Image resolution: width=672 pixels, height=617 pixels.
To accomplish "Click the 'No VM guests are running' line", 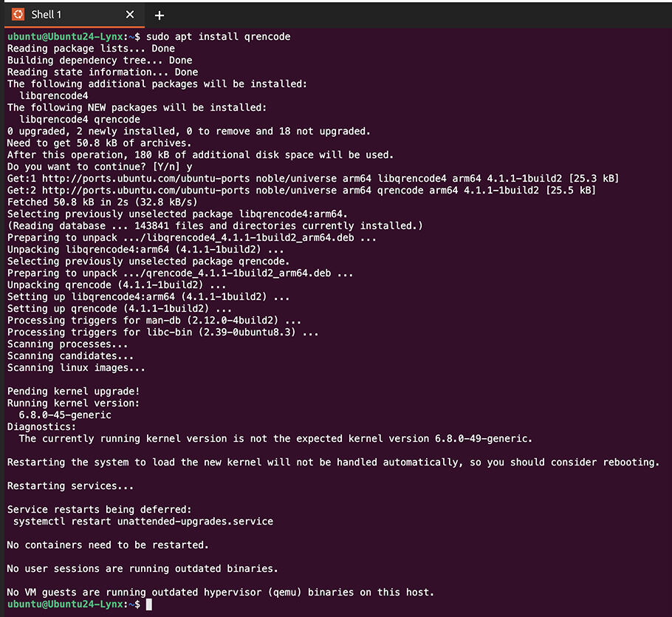I will coord(221,593).
